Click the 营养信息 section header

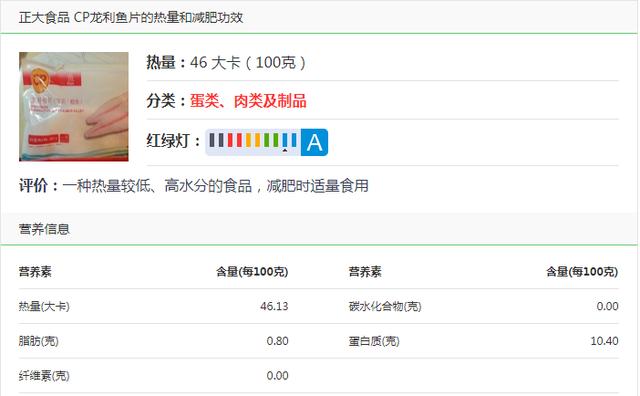[x=44, y=229]
